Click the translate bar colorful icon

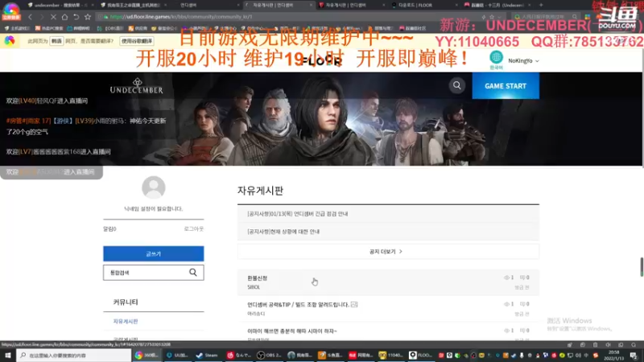click(x=10, y=41)
